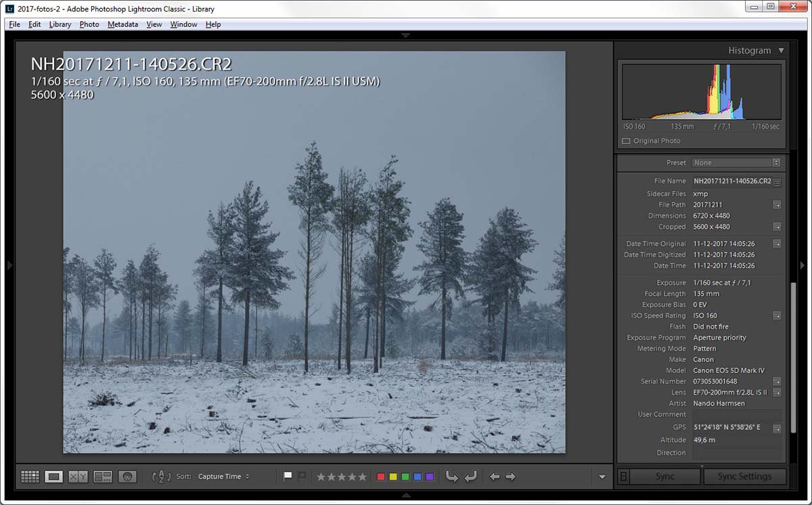This screenshot has height=505, width=812.
Task: Flag photo as a pick
Action: 288,476
